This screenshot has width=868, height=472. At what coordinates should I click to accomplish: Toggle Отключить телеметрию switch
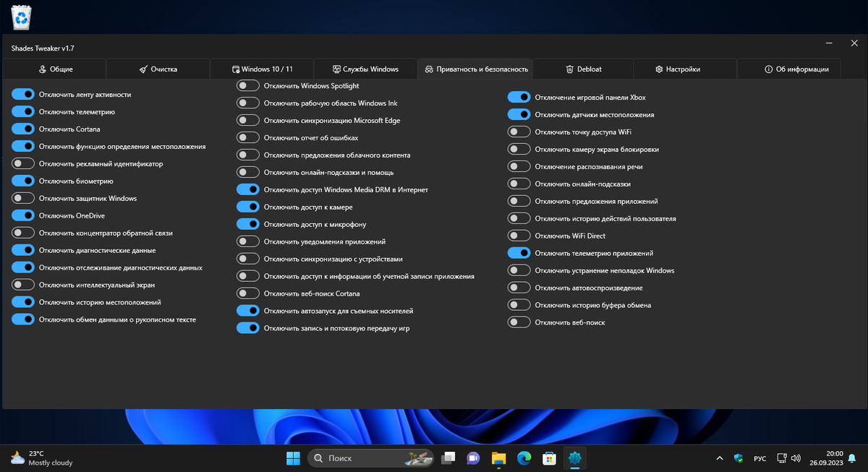click(x=23, y=111)
